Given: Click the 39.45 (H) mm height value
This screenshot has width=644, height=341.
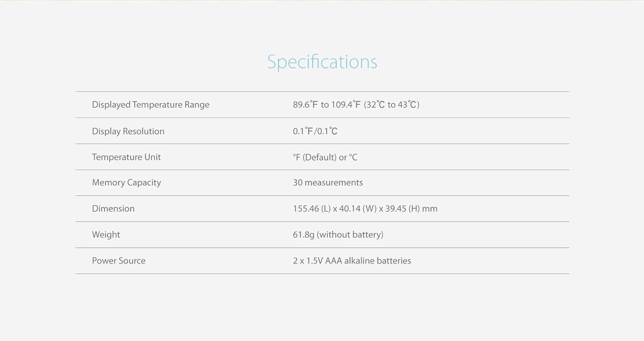Looking at the screenshot, I should coord(411,209).
